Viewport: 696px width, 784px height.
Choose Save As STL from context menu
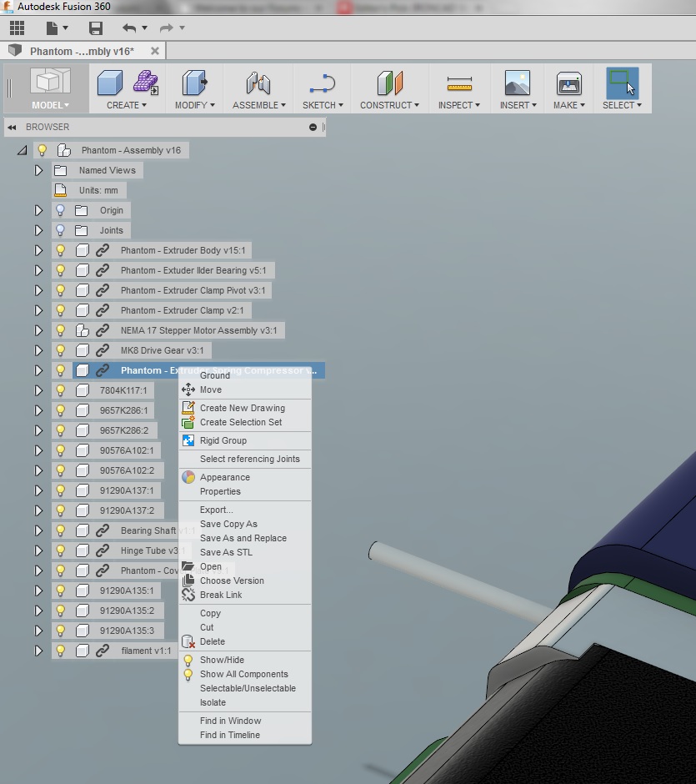pyautogui.click(x=225, y=552)
